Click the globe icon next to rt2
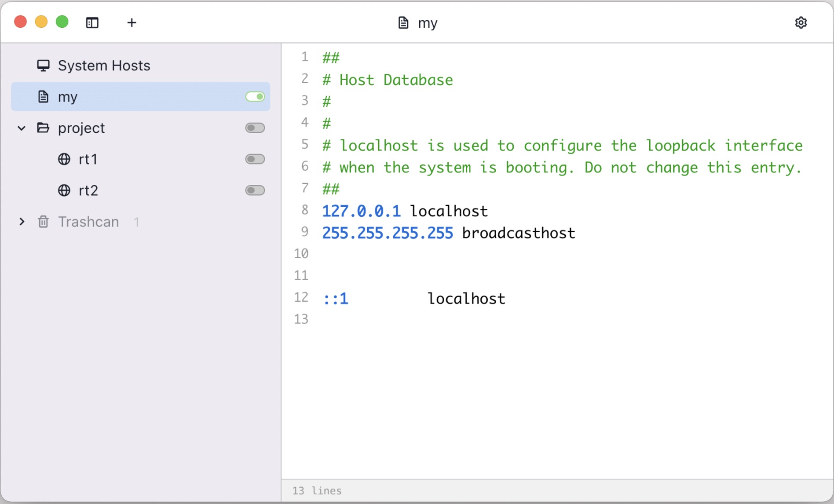 pyautogui.click(x=64, y=190)
